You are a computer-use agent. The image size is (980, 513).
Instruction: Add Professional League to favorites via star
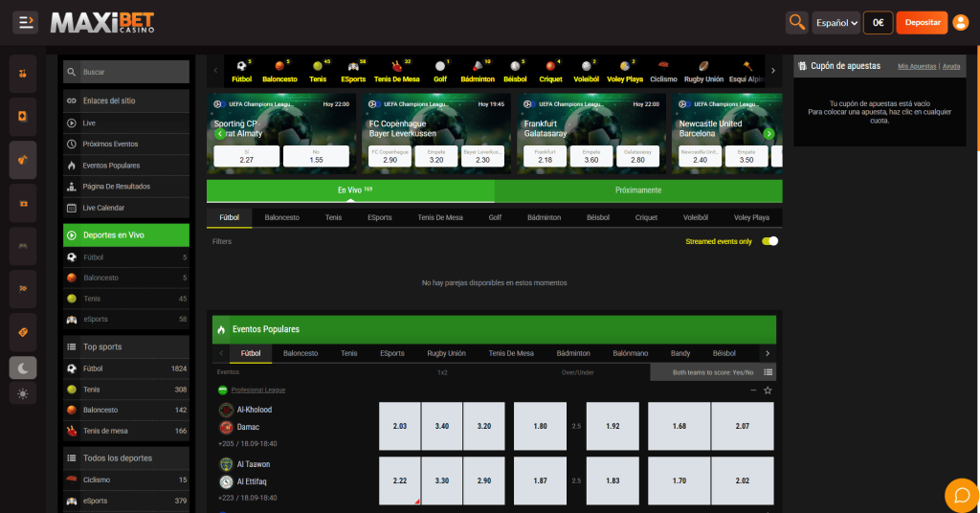pyautogui.click(x=768, y=390)
